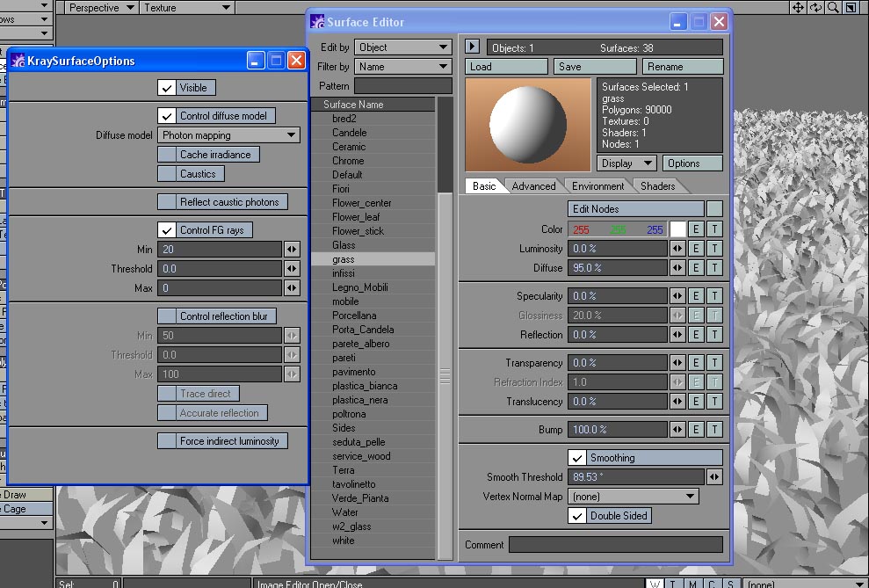Click the Diffuse value spinner arrows
Screen dimensions: 869x588
[677, 268]
